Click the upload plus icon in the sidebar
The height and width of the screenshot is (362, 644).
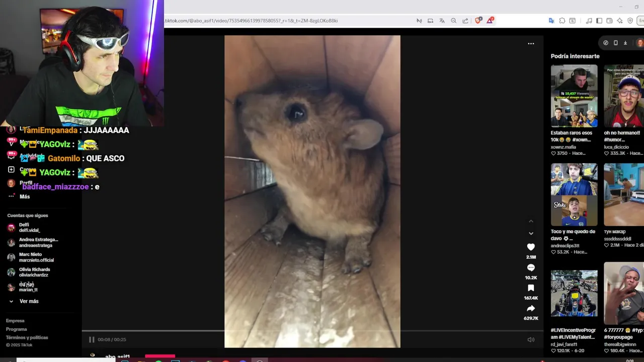click(11, 170)
